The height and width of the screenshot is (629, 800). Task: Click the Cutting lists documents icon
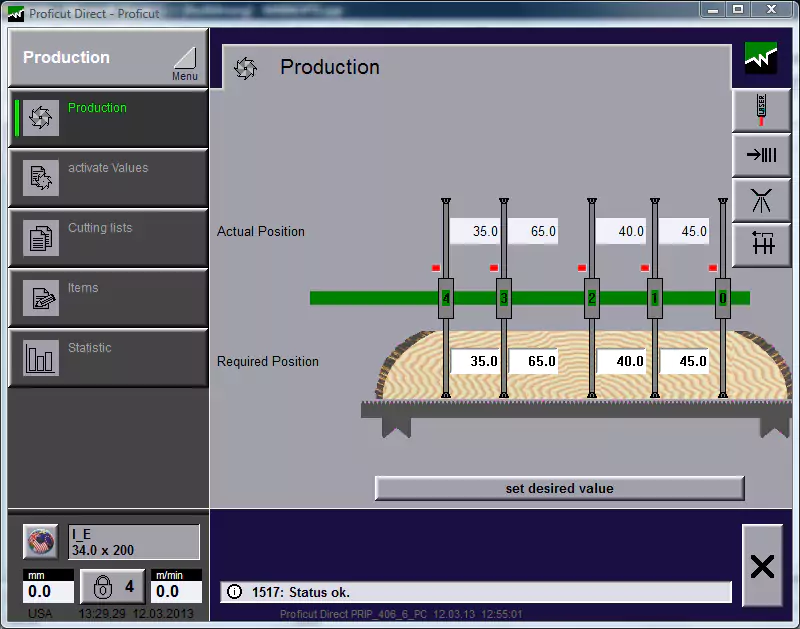[x=41, y=238]
